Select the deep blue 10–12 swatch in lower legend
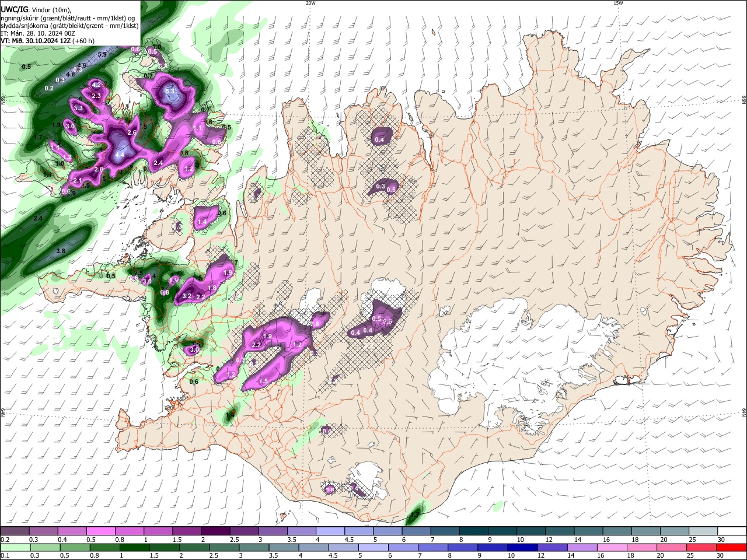747x560 pixels. (523, 547)
